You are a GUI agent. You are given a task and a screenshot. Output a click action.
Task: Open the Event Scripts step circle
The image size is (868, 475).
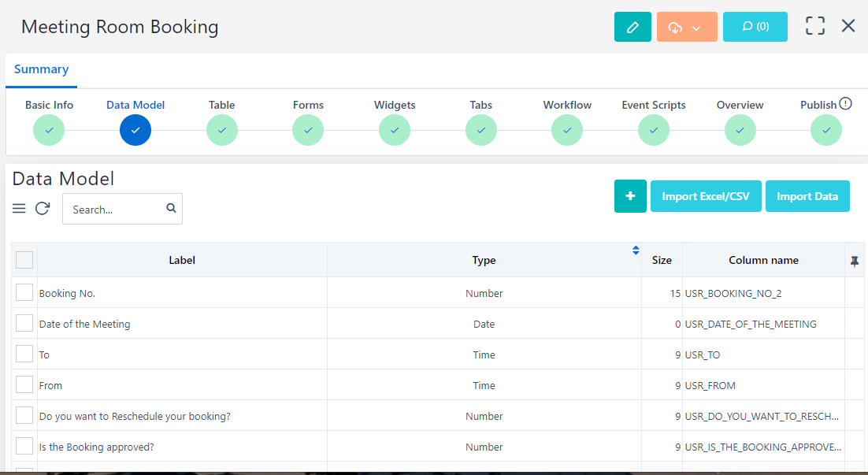click(654, 130)
